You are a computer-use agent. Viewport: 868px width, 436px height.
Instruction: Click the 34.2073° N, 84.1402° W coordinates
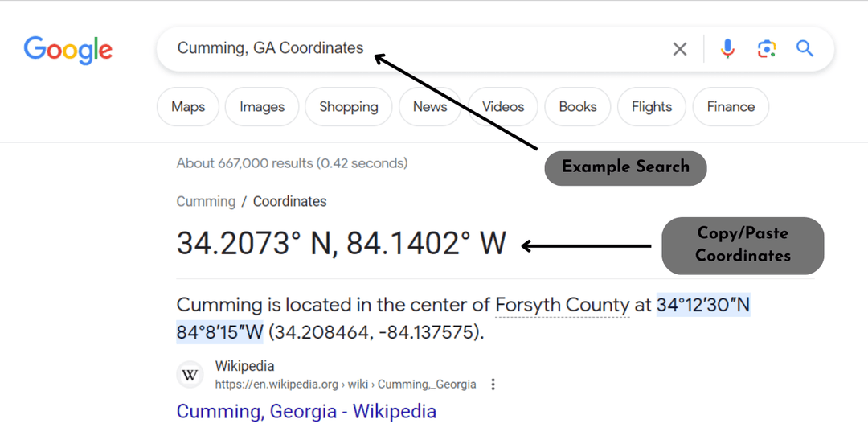pos(342,244)
